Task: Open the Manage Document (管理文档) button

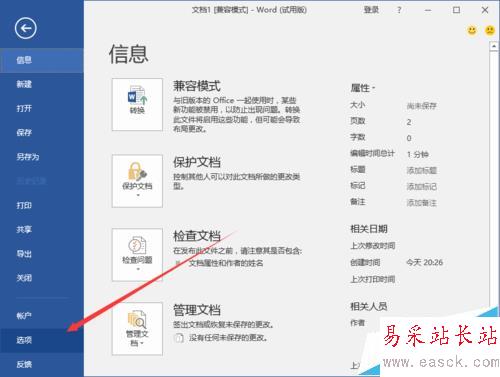Action: (x=137, y=329)
